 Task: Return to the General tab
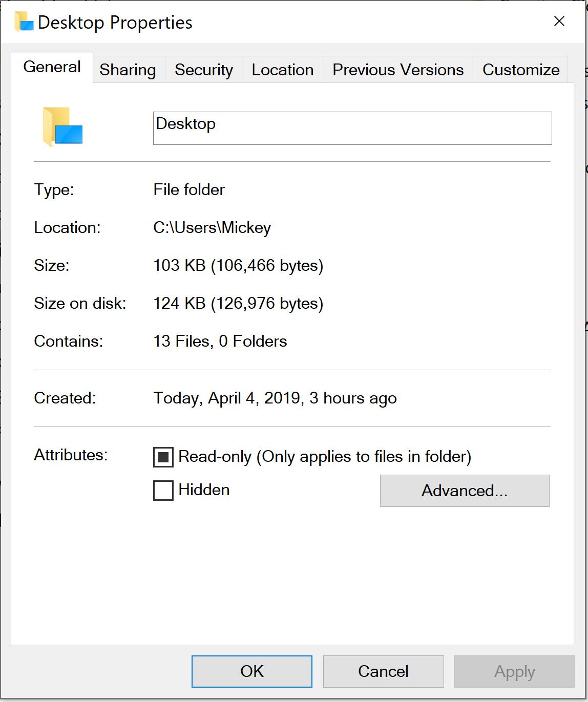[x=51, y=67]
